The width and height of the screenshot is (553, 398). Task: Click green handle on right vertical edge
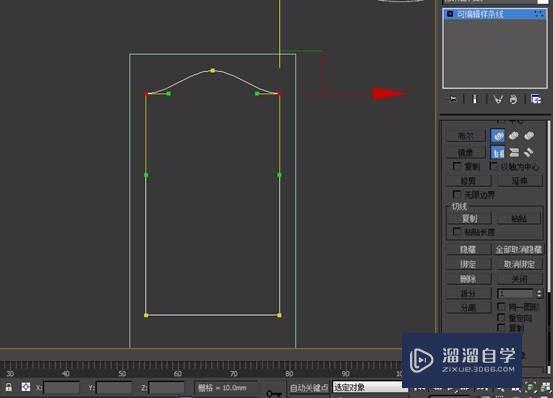[279, 175]
